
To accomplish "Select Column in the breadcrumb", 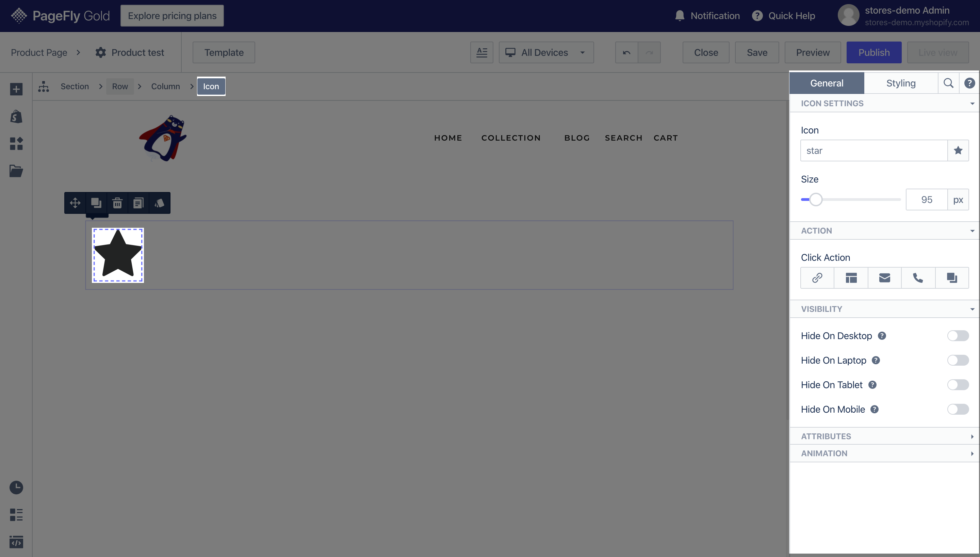I will (165, 86).
